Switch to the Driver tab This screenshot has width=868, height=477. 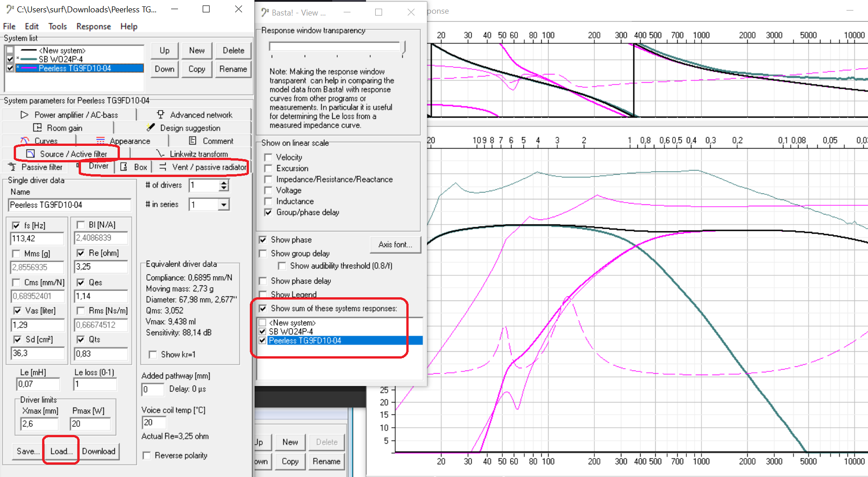tap(98, 166)
